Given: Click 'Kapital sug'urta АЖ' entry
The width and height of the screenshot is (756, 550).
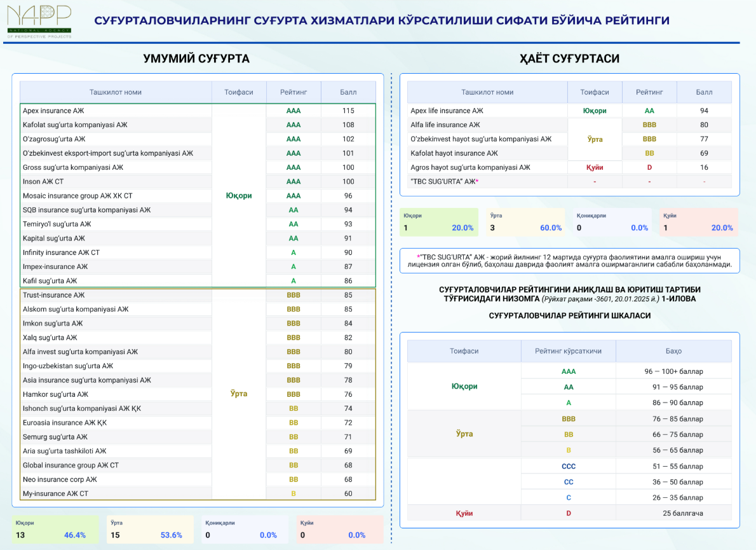Looking at the screenshot, I should 53,238.
